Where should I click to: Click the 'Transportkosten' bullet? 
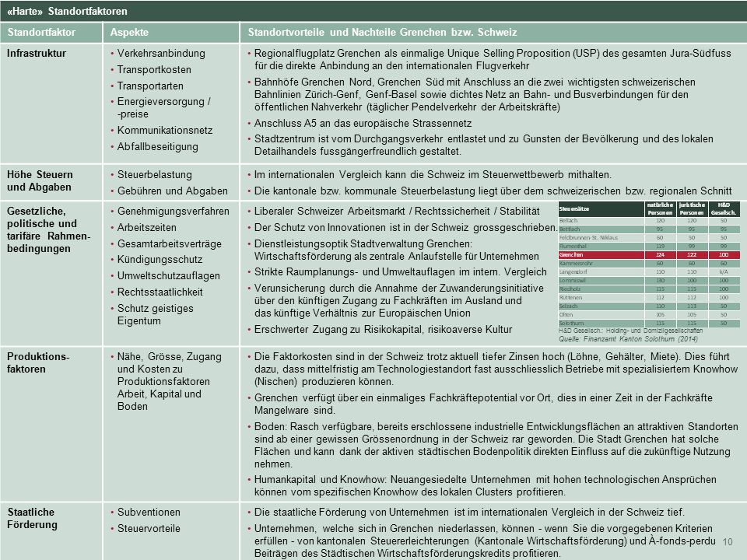pos(154,69)
